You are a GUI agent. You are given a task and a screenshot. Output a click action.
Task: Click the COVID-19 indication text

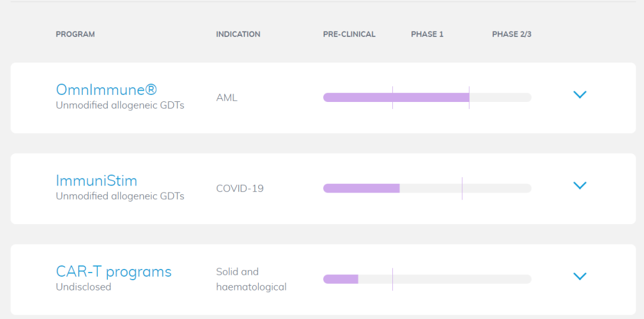coord(240,188)
